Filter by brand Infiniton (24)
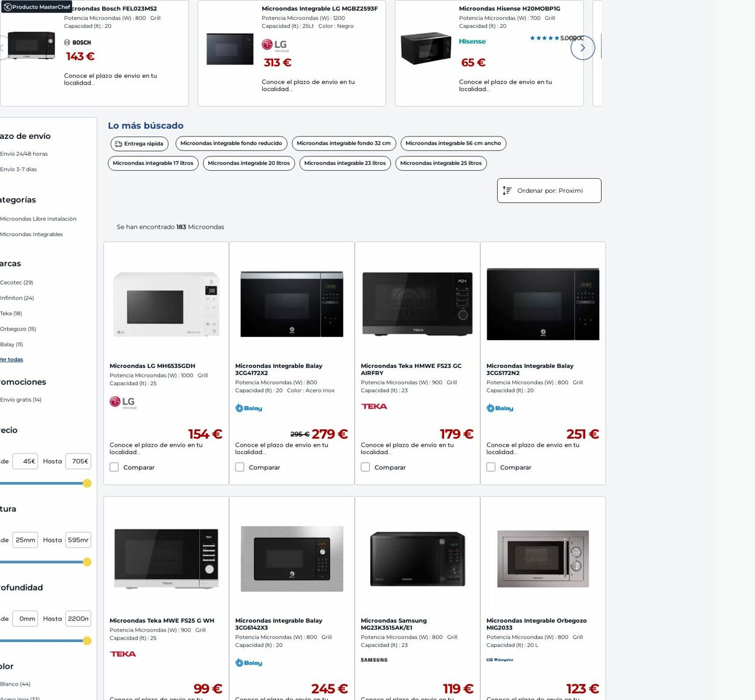 tap(18, 298)
